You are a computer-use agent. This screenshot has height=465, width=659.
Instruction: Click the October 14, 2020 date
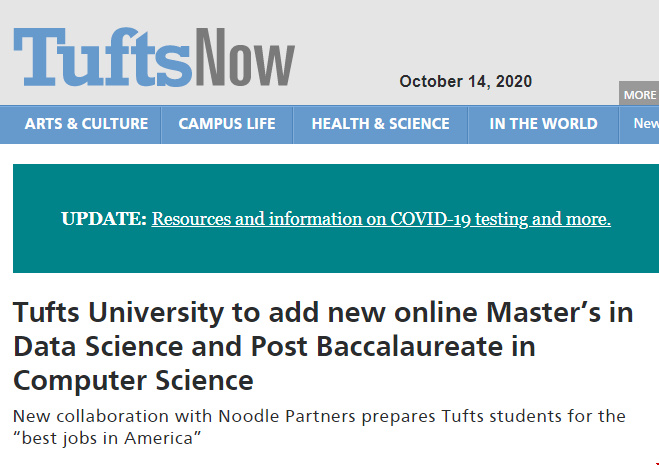click(466, 82)
